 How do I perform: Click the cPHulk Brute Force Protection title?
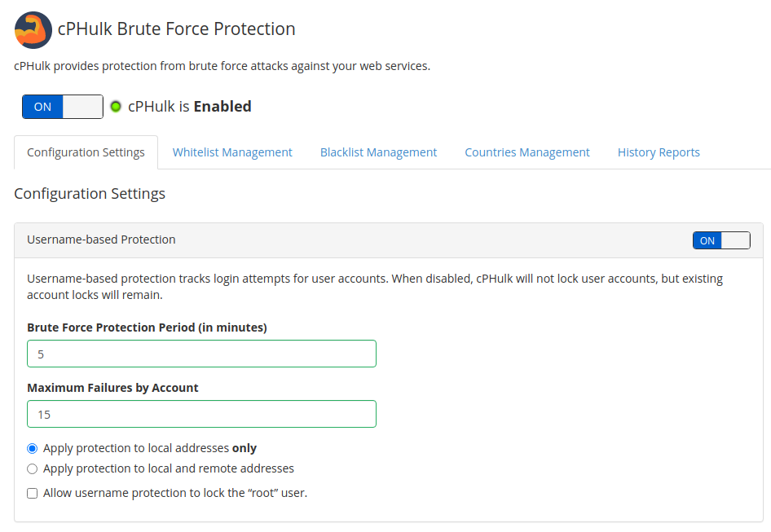[x=176, y=29]
